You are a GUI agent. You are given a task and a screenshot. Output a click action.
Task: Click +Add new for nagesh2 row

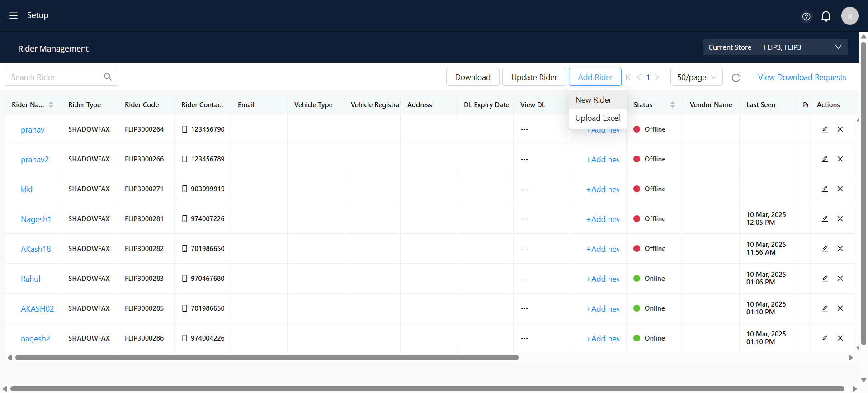pyautogui.click(x=603, y=339)
